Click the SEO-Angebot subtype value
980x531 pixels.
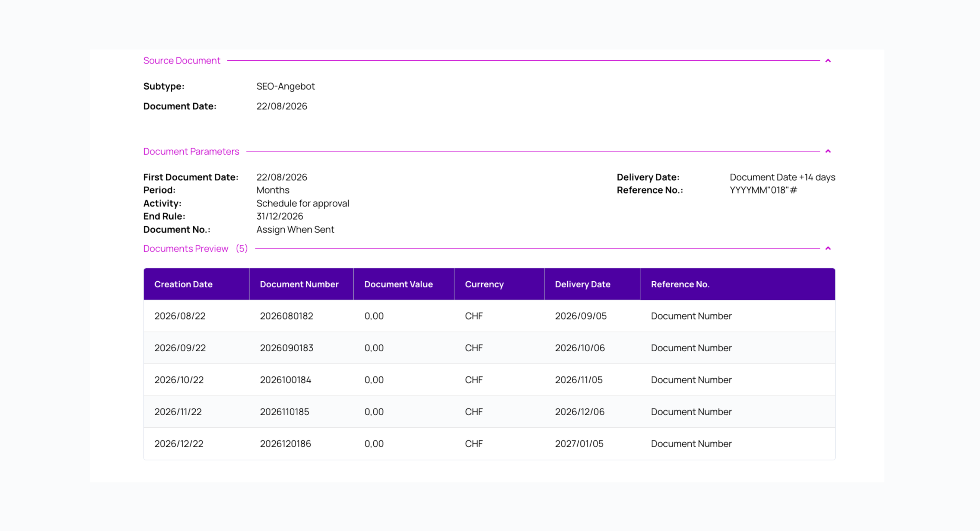[x=286, y=86]
